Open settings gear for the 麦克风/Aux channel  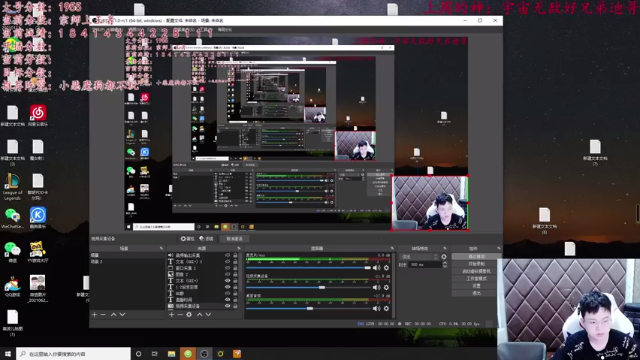(387, 268)
